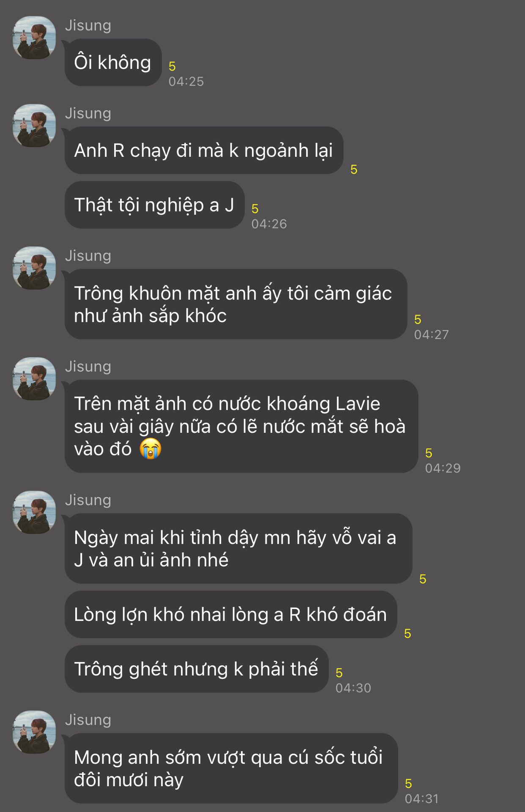Tap Jisung's avatar beside "Anh R chạy đi" message
Screen dimensions: 525x812
(x=34, y=126)
